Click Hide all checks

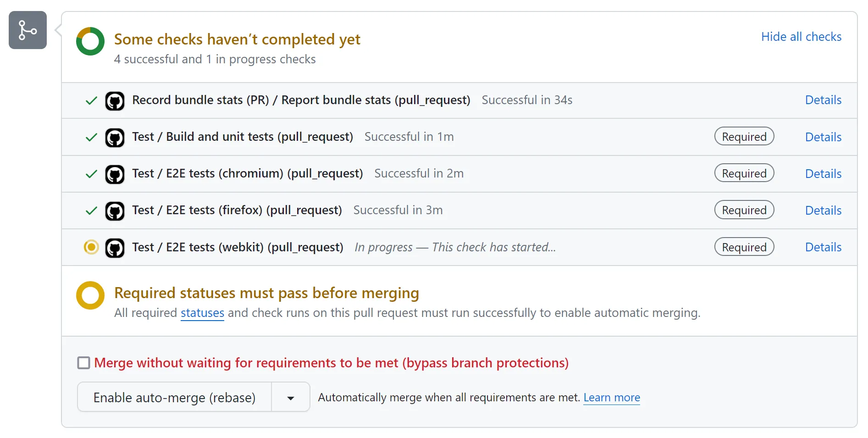(x=801, y=37)
